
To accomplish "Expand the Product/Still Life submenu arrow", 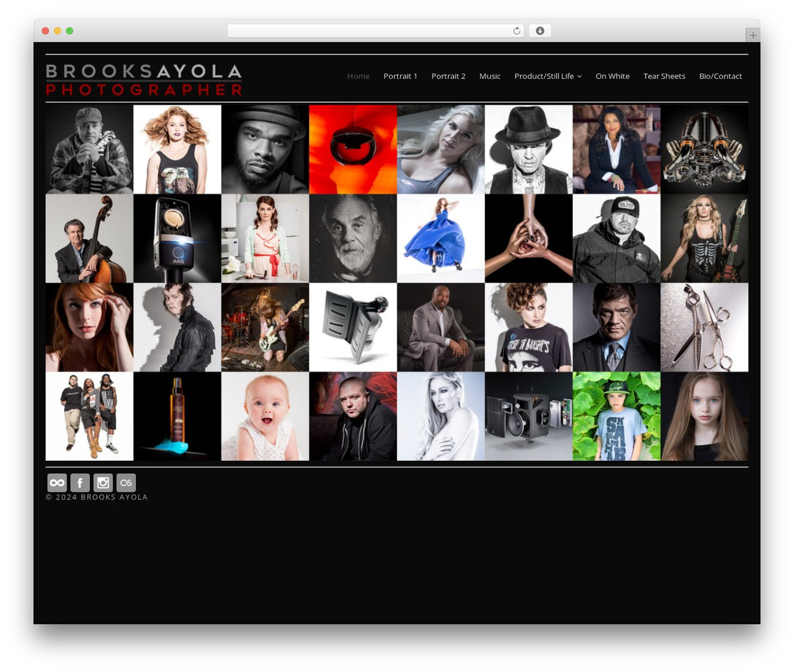I will point(579,76).
